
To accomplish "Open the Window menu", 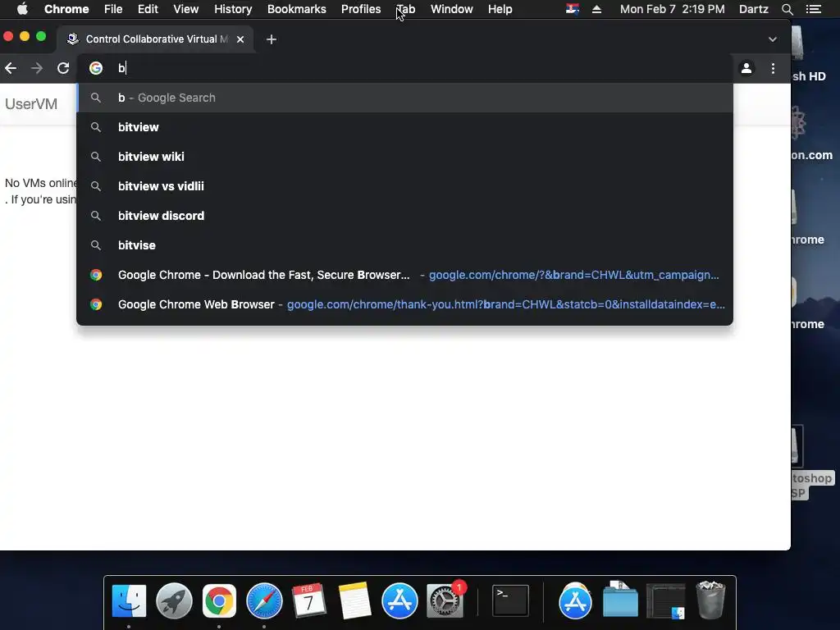I will (x=452, y=9).
